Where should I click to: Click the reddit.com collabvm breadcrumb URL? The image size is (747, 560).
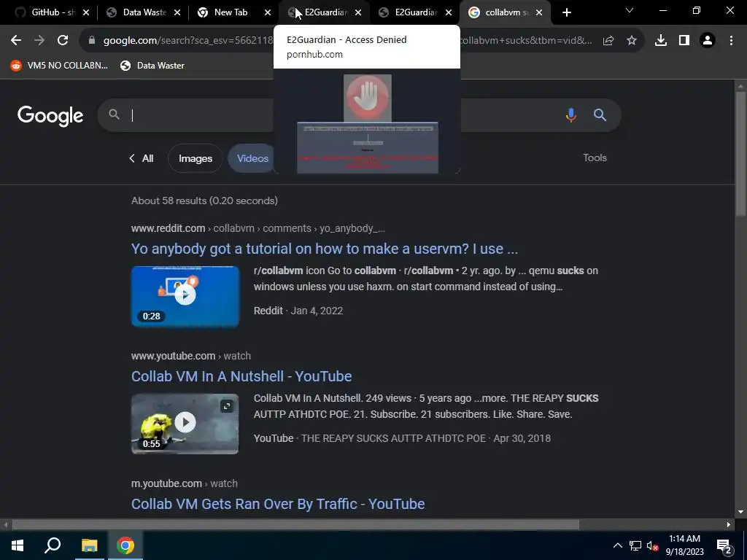click(x=258, y=228)
